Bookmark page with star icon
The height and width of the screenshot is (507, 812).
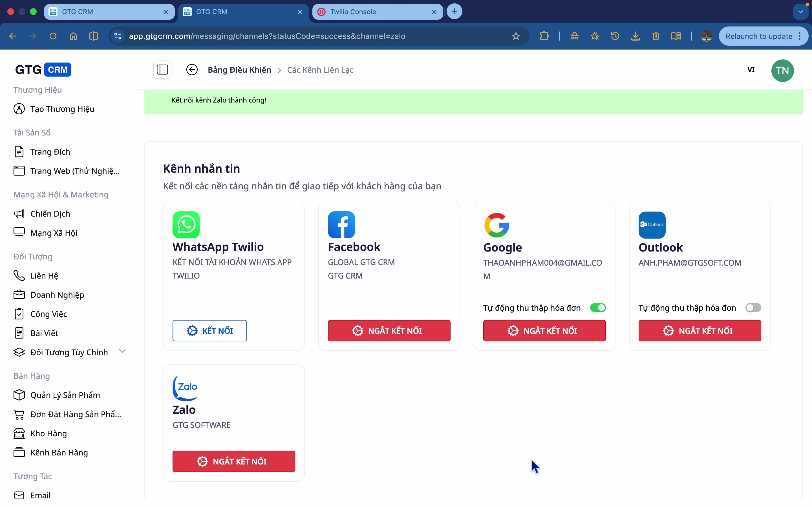[516, 36]
